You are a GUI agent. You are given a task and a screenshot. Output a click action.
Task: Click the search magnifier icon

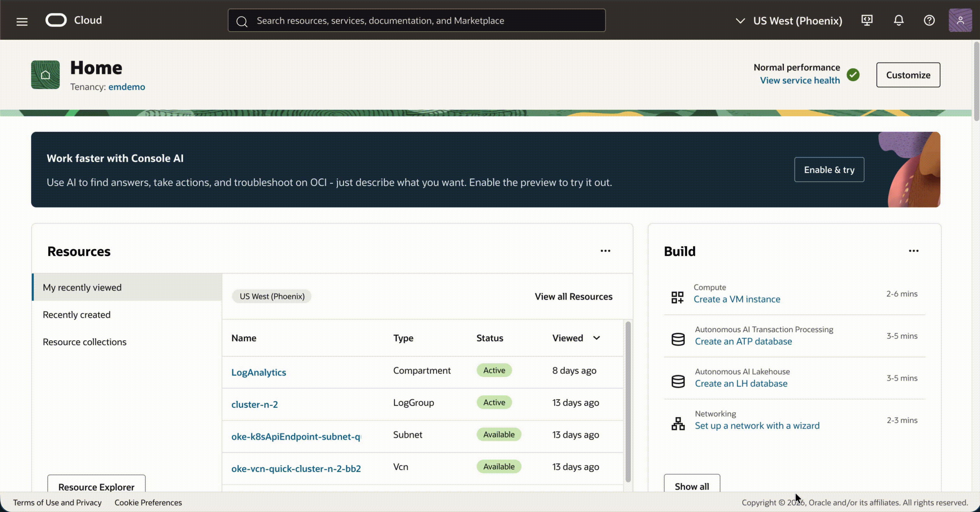pos(242,21)
